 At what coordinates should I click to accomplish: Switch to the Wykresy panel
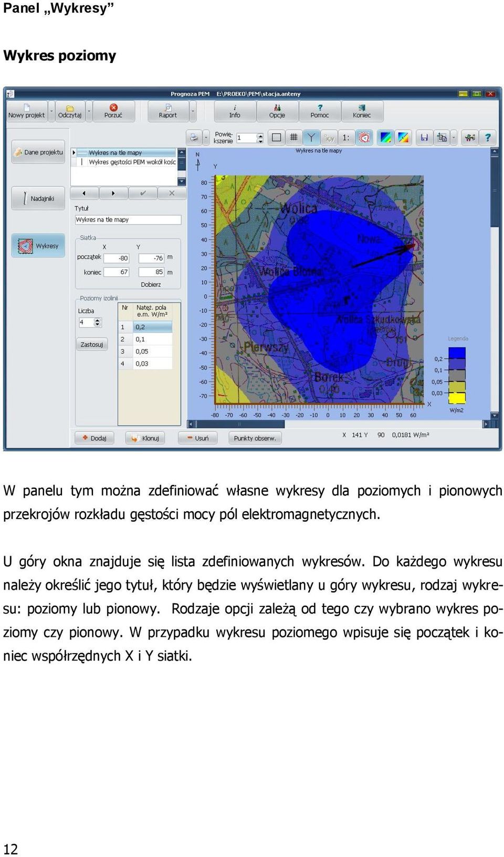point(38,245)
